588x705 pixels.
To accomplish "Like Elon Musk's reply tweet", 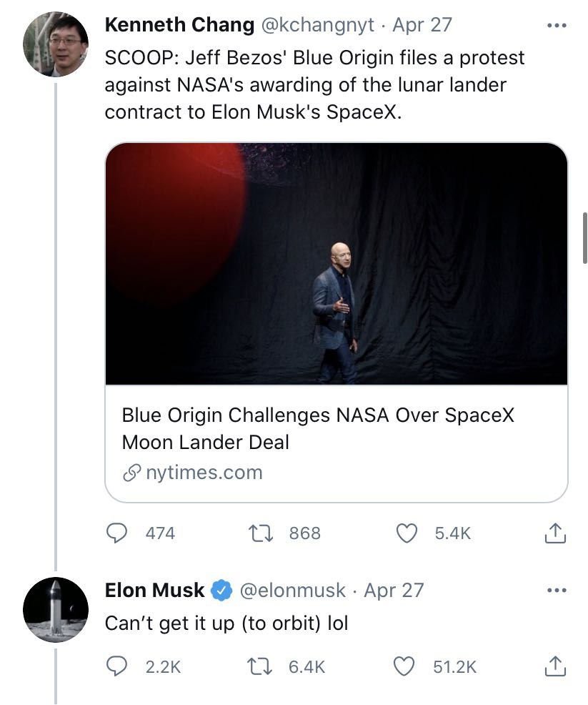I will tap(407, 666).
